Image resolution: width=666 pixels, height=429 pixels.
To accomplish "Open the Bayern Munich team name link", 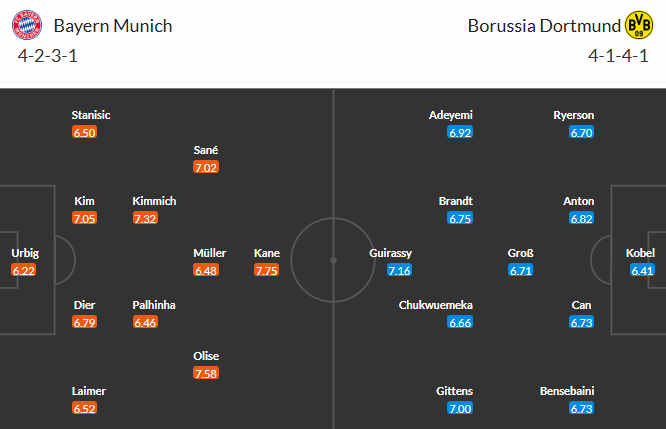I will tap(113, 26).
